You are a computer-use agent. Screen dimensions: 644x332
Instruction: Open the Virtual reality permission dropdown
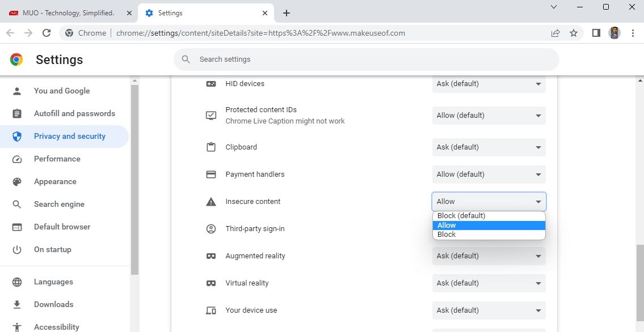489,283
